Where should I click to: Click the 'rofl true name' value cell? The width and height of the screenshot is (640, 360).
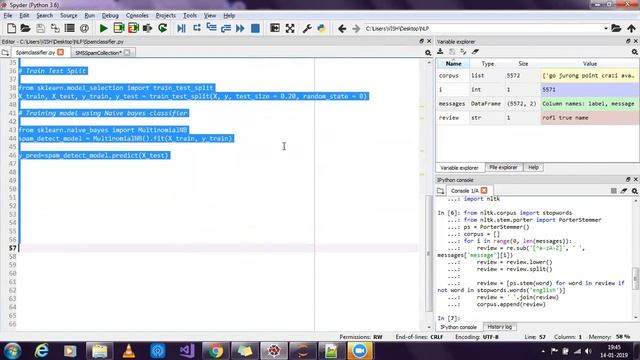[589, 118]
